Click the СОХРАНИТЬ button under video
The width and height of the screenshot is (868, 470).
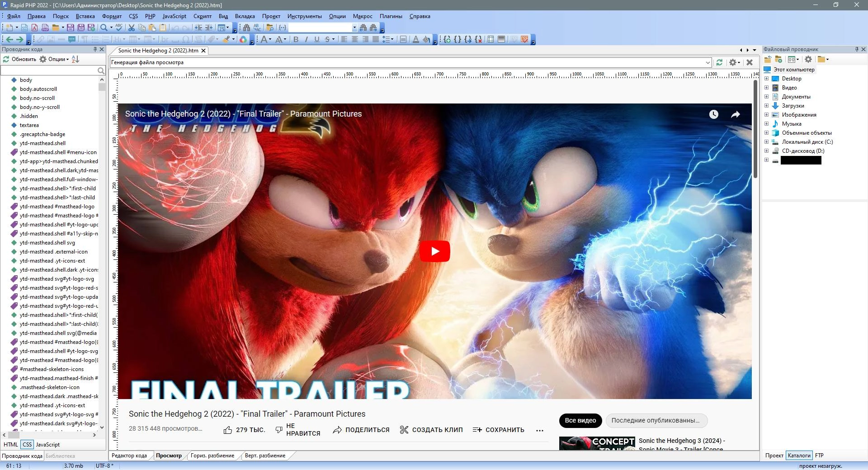tap(498, 430)
